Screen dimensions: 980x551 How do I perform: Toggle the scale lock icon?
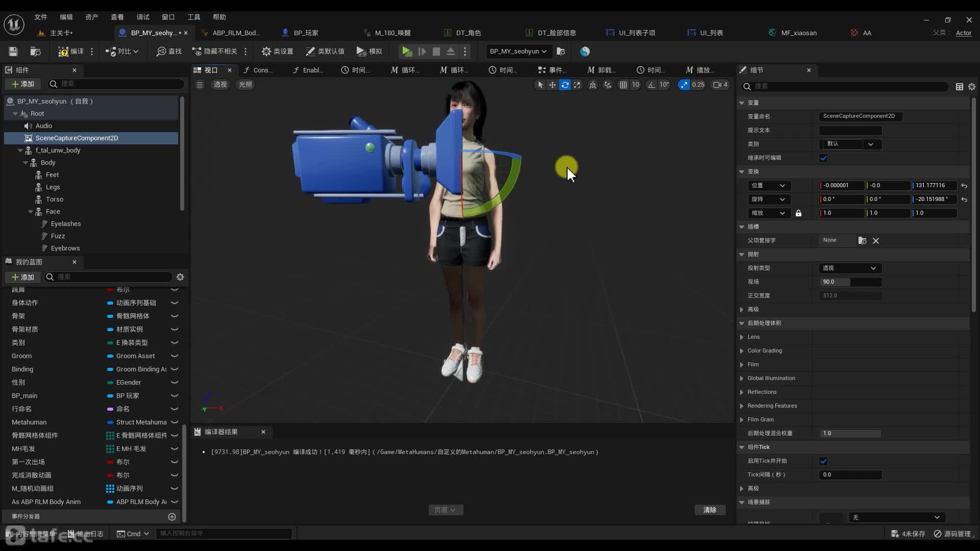click(x=798, y=213)
